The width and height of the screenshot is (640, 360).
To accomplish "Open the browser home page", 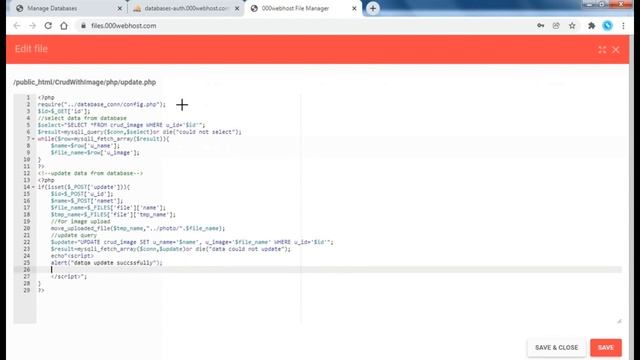I will point(64,26).
